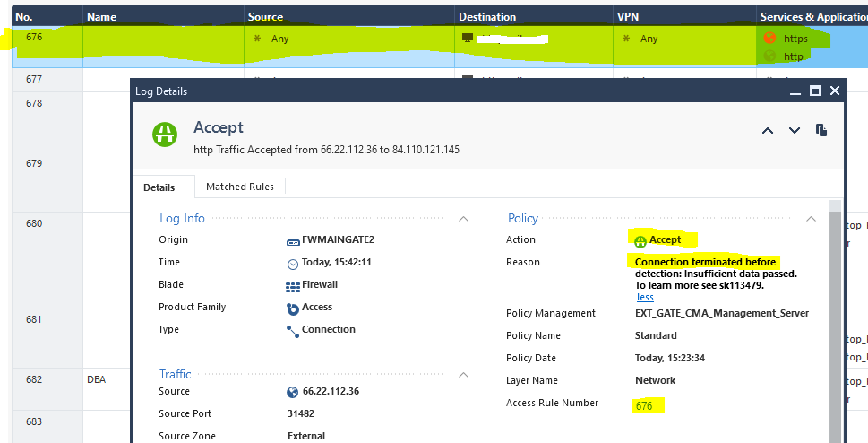Click the https service icon in rule 676
The image size is (868, 443).
click(x=769, y=39)
